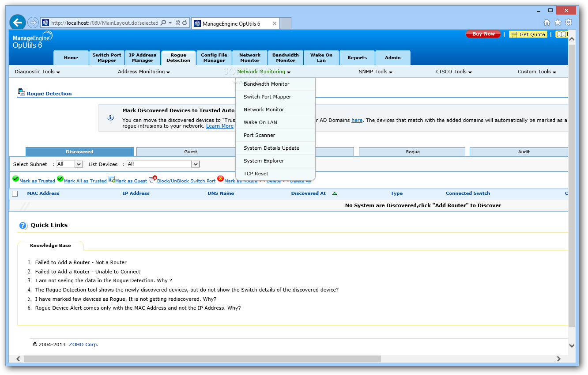Screen dimensions: 588x375
Task: Click the Block/UnBlock Switch Port icon
Action: pyautogui.click(x=153, y=179)
